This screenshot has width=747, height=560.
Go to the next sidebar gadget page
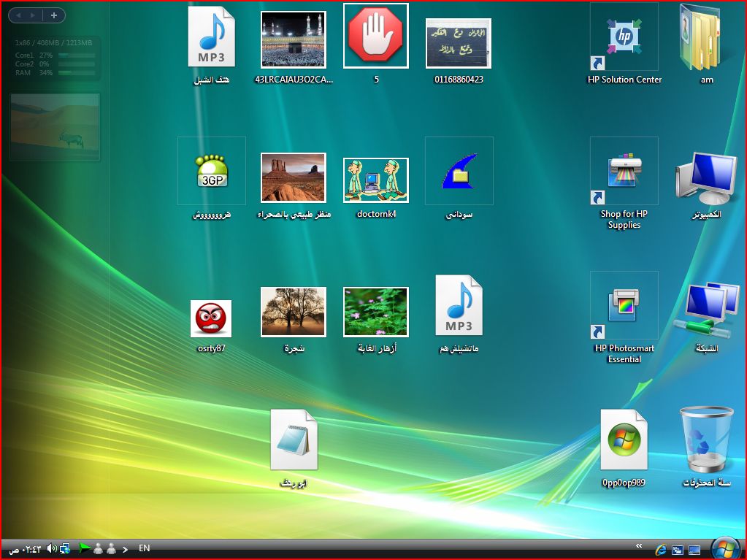coord(32,15)
